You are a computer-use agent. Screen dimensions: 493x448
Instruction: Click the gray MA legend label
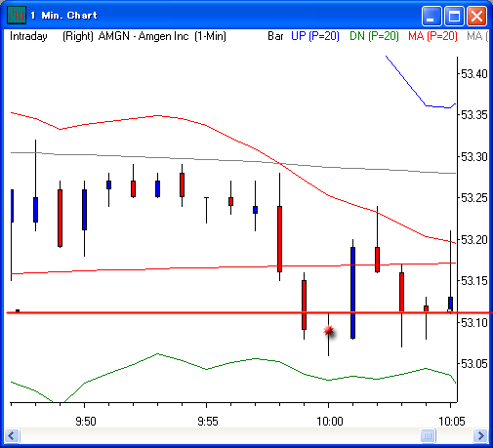(477, 36)
